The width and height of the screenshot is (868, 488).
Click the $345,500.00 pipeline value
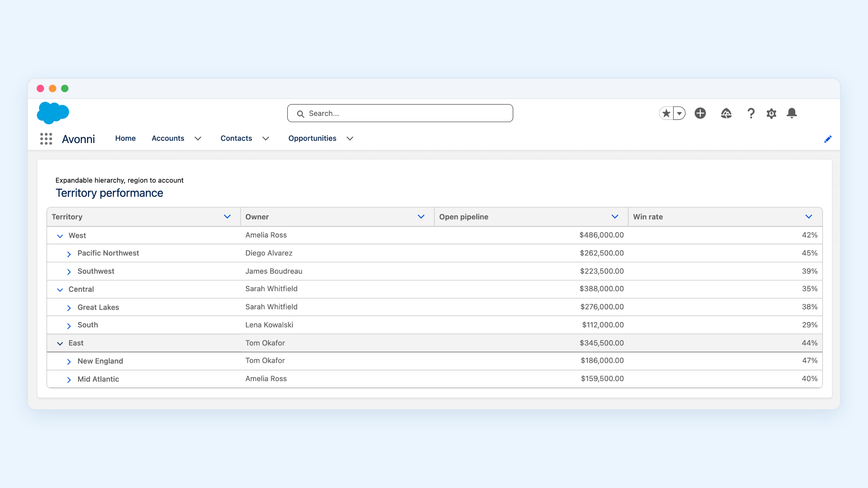pos(602,343)
